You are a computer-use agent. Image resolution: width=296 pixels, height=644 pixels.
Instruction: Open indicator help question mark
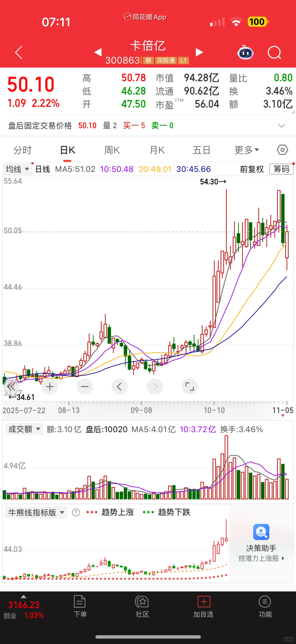click(x=76, y=512)
